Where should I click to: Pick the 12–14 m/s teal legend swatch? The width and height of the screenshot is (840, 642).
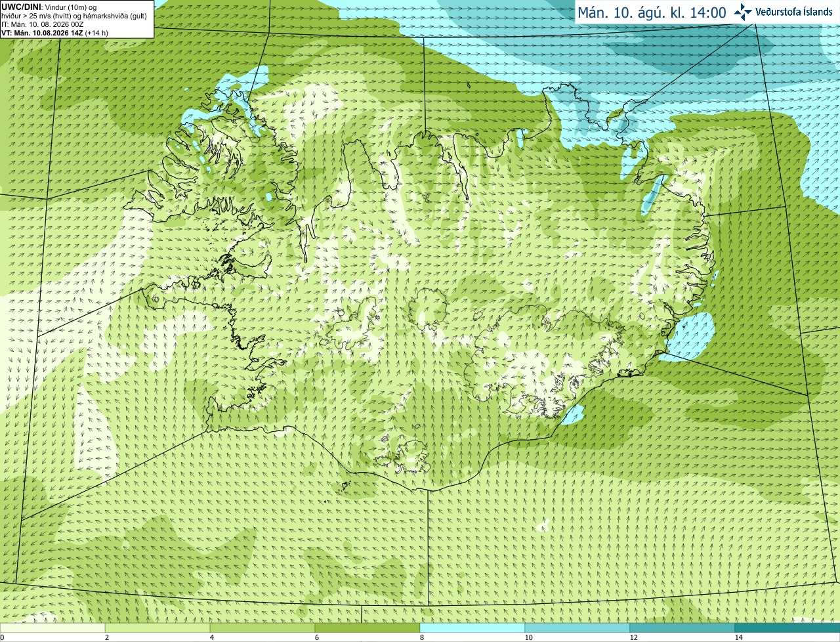pyautogui.click(x=682, y=628)
